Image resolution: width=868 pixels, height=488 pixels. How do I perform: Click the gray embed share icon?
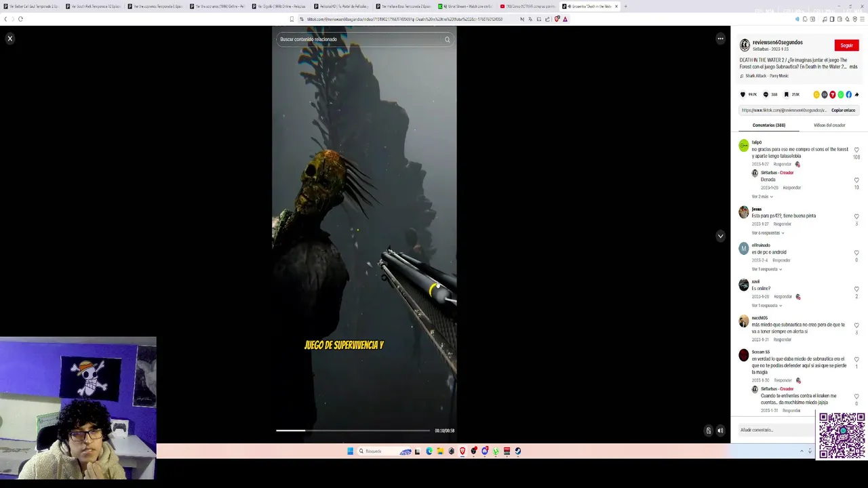pos(825,95)
